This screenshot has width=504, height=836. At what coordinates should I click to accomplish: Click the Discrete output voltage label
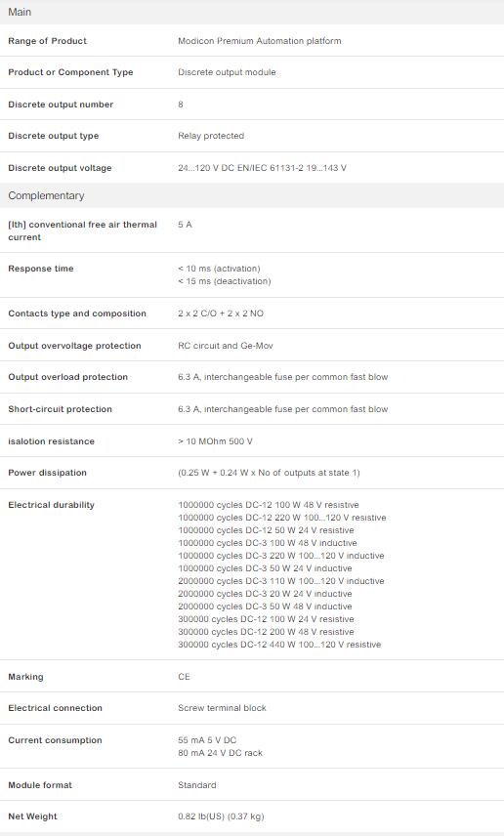(60, 168)
